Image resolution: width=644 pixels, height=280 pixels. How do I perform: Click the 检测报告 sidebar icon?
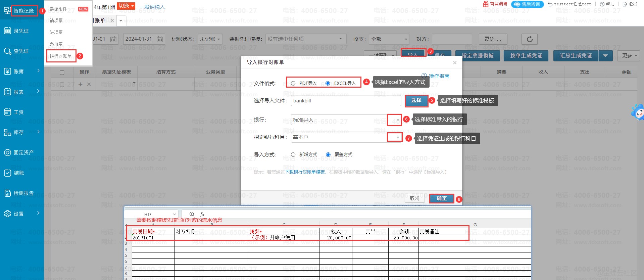pyautogui.click(x=7, y=193)
